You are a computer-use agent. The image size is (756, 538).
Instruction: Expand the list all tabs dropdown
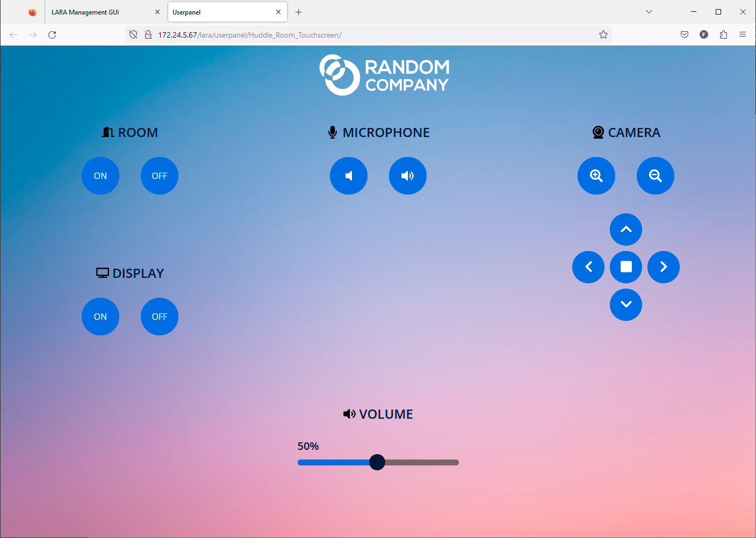(649, 12)
